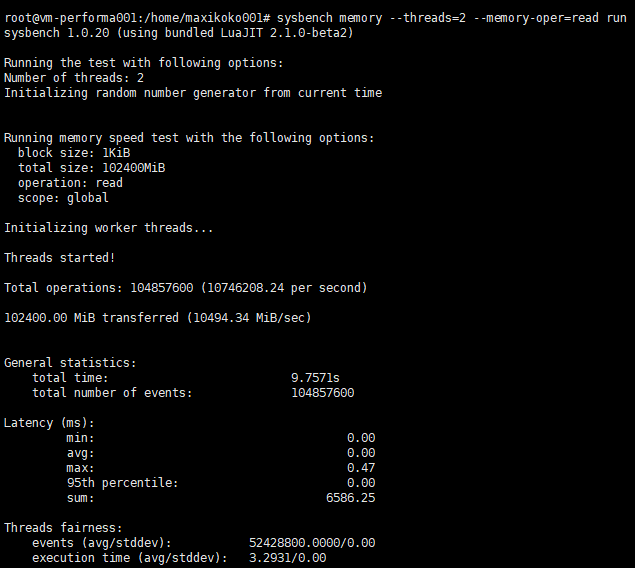635x568 pixels.
Task: Click the 10494.34 MiB/sec transfer rate
Action: point(249,318)
